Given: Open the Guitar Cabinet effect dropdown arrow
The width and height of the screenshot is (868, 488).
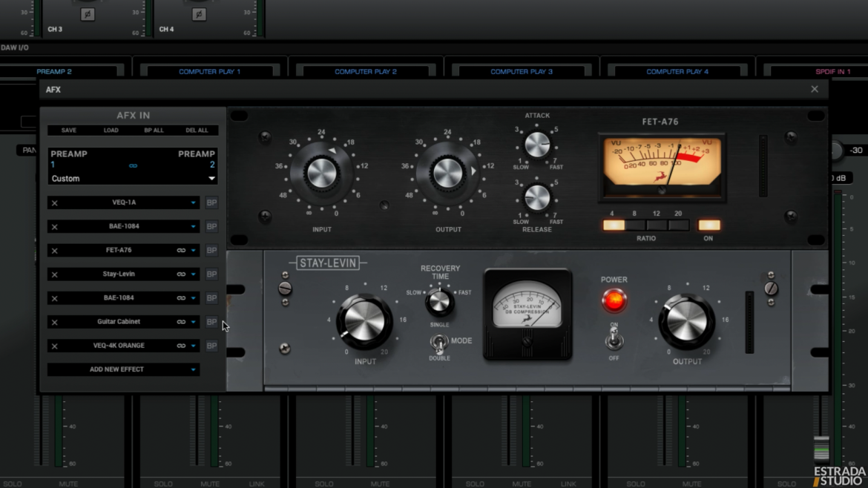Looking at the screenshot, I should [x=193, y=322].
